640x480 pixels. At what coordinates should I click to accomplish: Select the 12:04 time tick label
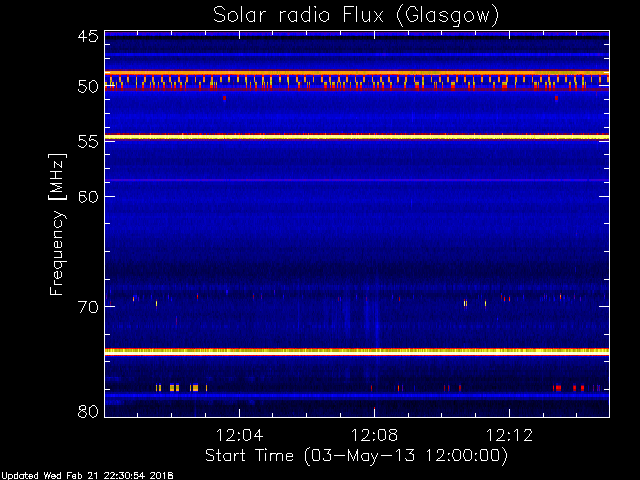click(x=239, y=436)
